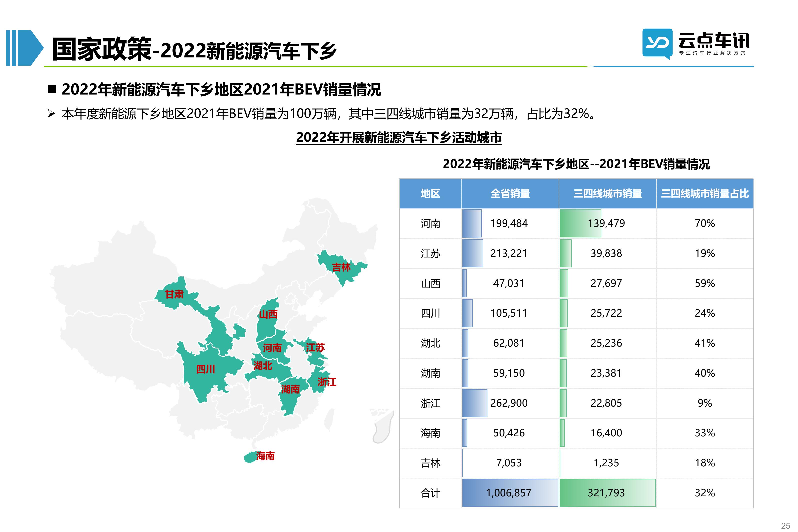Select the 山西 row label in table
Image resolution: width=798 pixels, height=532 pixels.
pyautogui.click(x=430, y=284)
